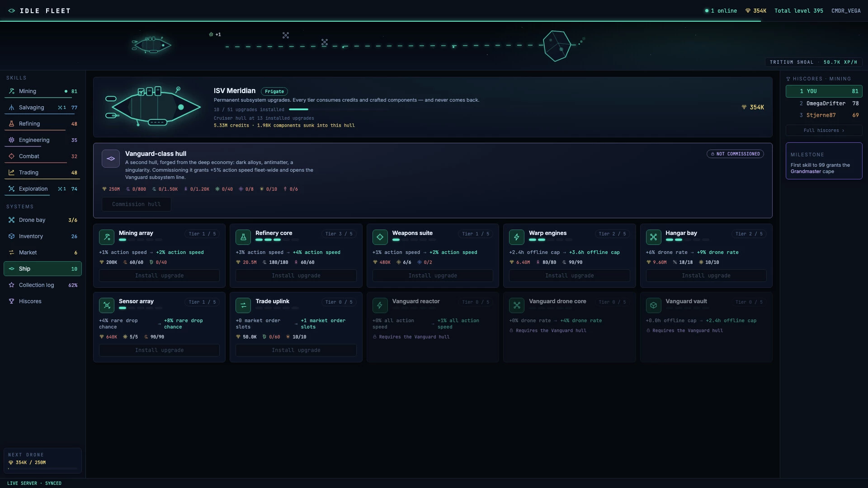Switch to the Refining skill

[42, 124]
